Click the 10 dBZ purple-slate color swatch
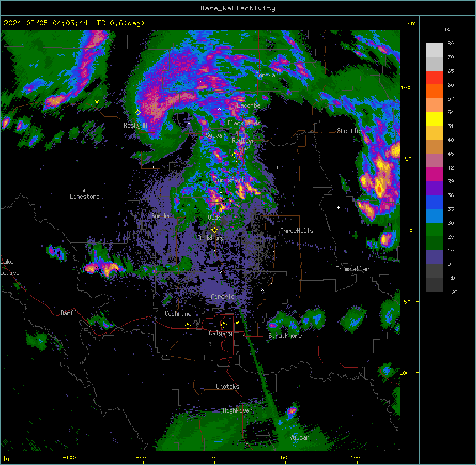The height and width of the screenshot is (465, 476). pos(434,257)
